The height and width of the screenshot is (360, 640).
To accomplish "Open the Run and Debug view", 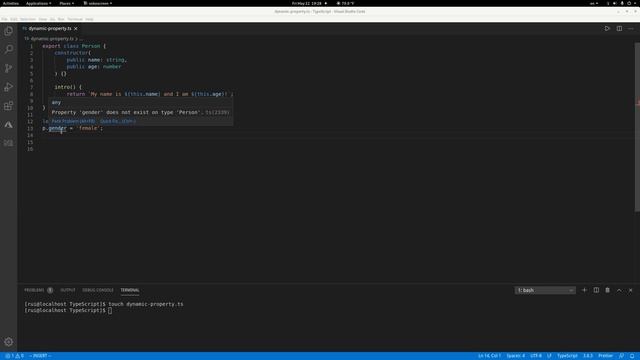I will tap(9, 87).
